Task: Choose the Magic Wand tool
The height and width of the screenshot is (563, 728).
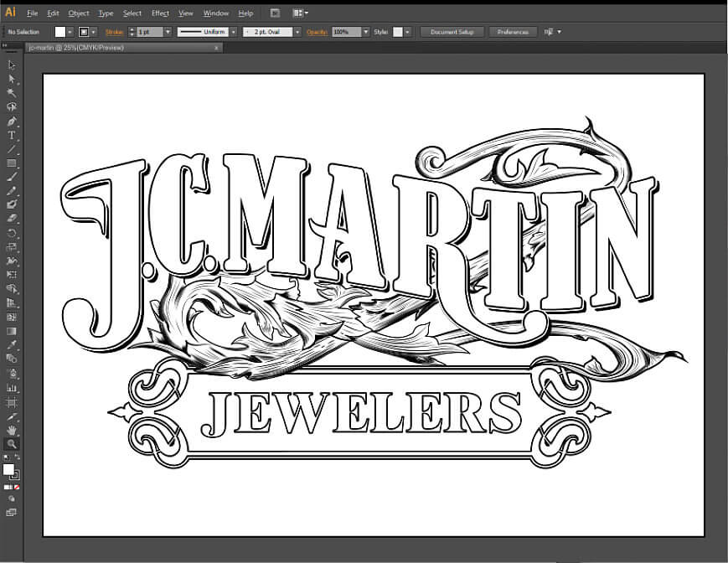Action: (12, 93)
